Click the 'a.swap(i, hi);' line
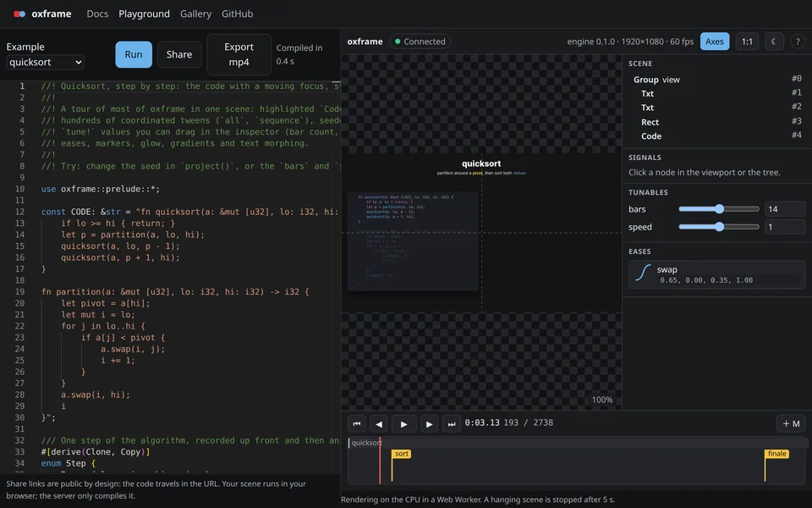The height and width of the screenshot is (508, 812). click(96, 395)
